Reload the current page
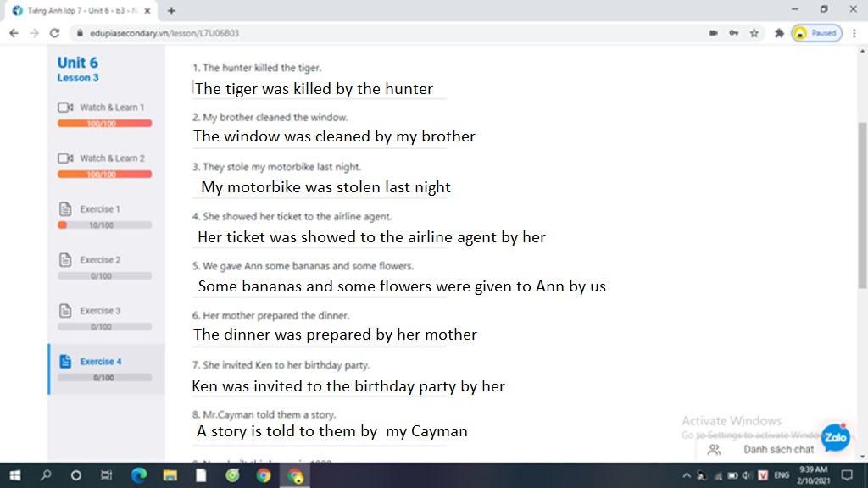This screenshot has width=868, height=488. (x=54, y=33)
